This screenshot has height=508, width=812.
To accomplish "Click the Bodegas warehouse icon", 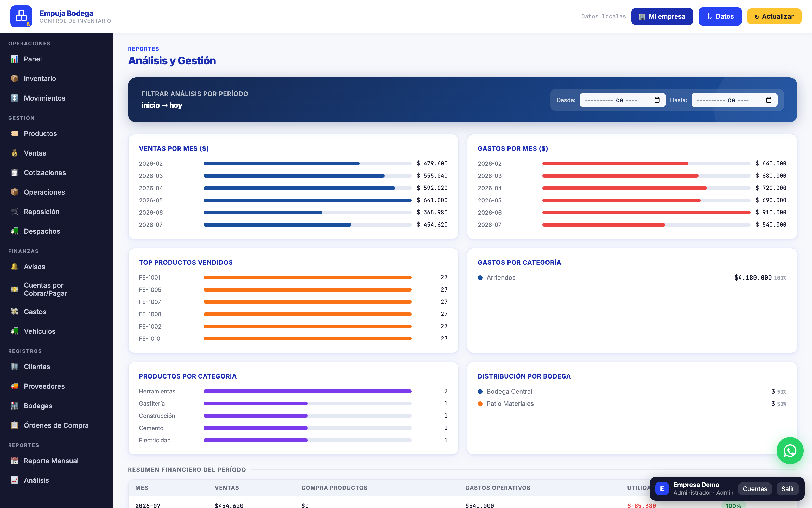I will pyautogui.click(x=14, y=406).
